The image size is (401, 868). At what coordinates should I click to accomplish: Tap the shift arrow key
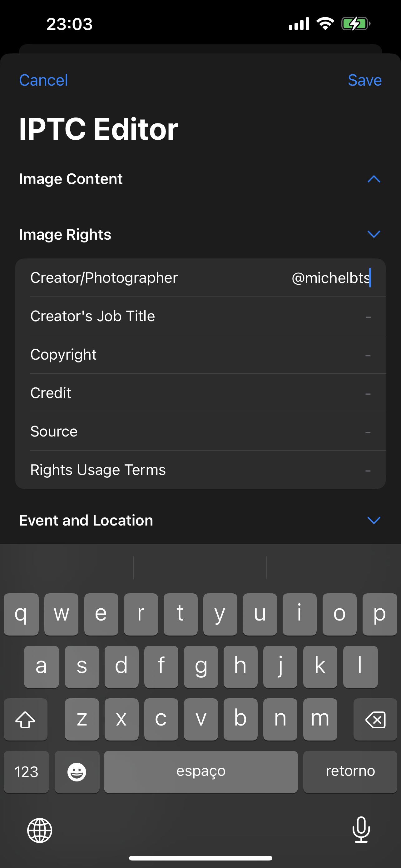tap(26, 719)
